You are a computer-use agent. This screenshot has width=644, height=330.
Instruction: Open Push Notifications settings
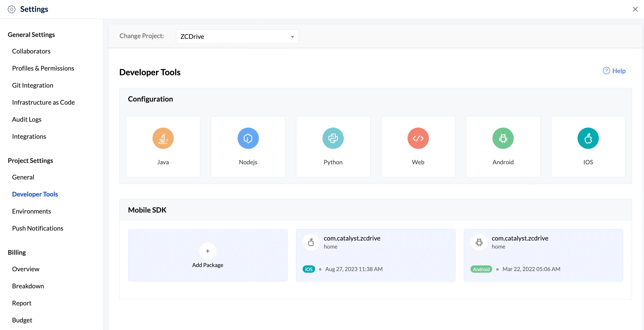pyautogui.click(x=38, y=228)
